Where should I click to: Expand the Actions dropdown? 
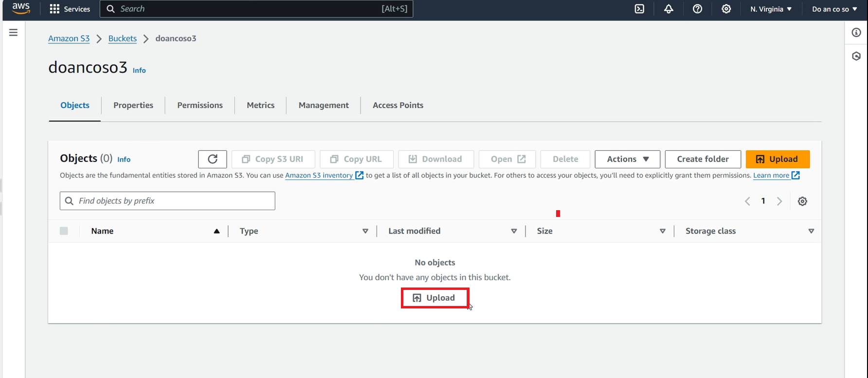627,159
